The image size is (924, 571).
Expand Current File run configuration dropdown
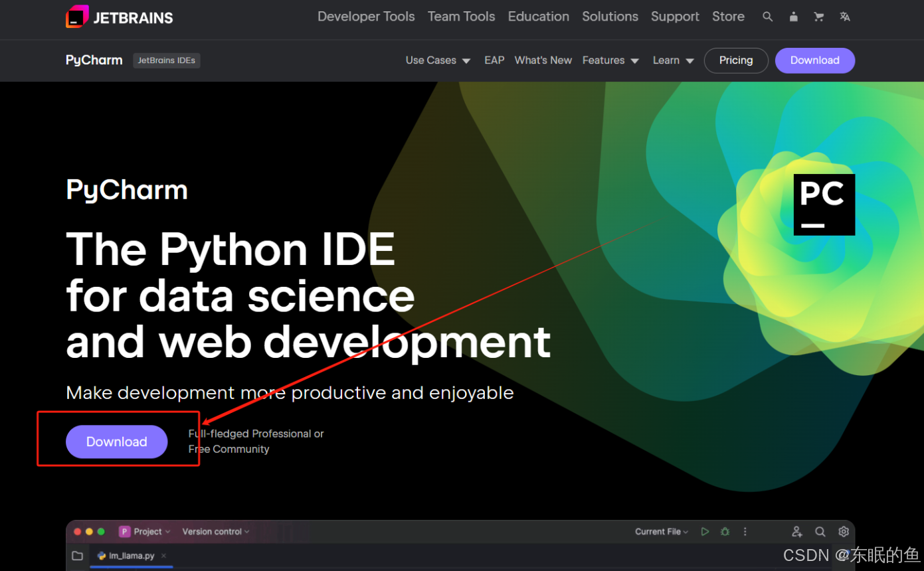[x=662, y=532]
